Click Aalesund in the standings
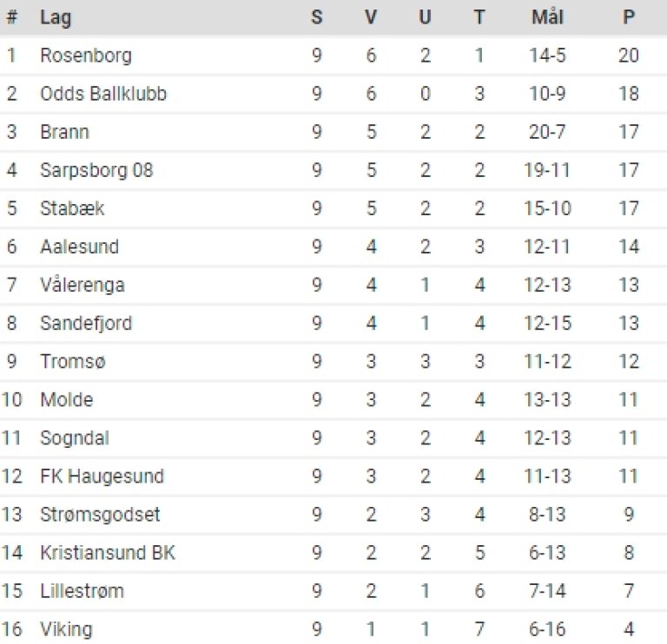Screen dimensions: 667x644 pyautogui.click(x=79, y=246)
